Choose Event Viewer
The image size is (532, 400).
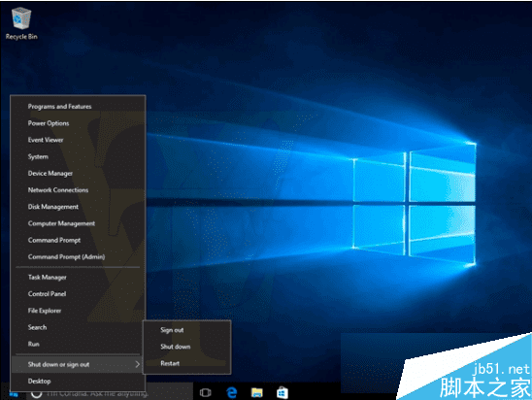click(x=79, y=140)
